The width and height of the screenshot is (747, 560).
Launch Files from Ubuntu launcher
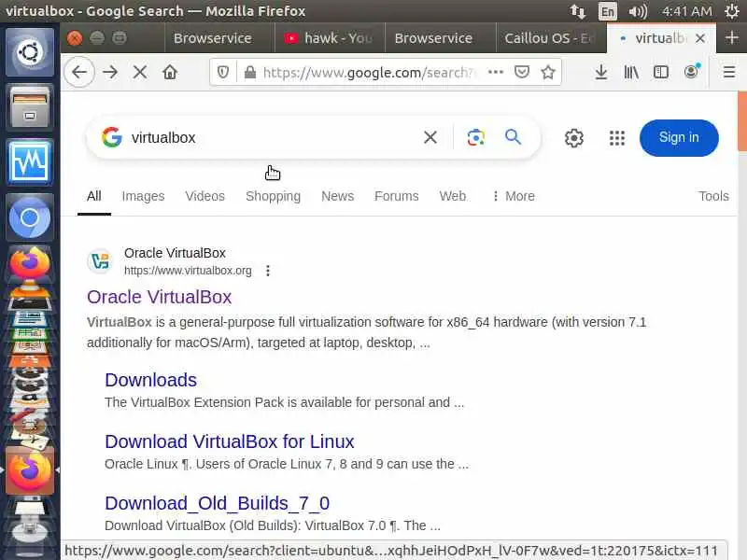[x=30, y=107]
